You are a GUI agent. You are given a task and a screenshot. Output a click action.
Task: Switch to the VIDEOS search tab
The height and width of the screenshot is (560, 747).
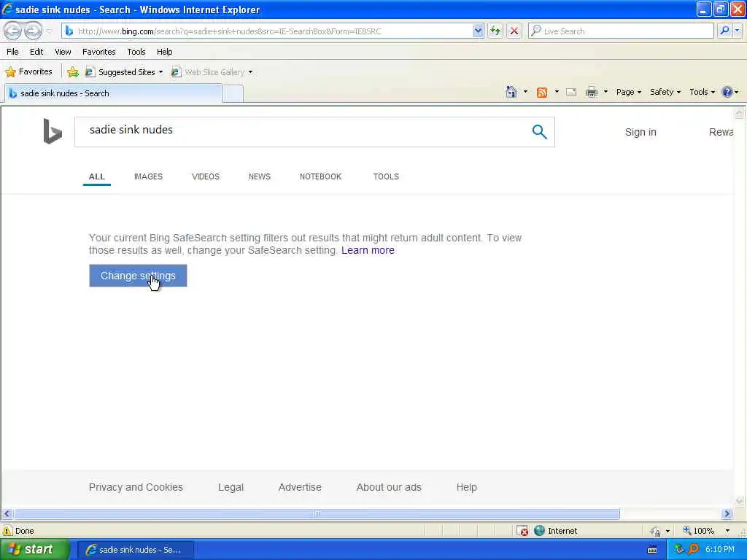pyautogui.click(x=205, y=176)
